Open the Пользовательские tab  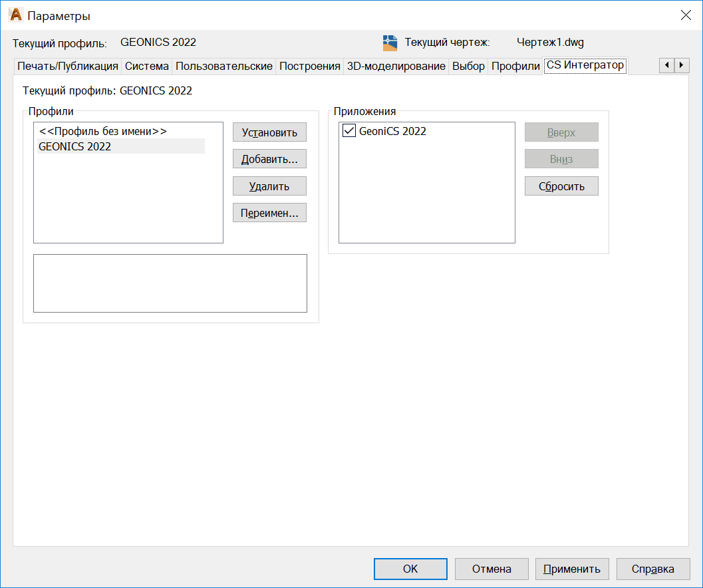tap(224, 66)
